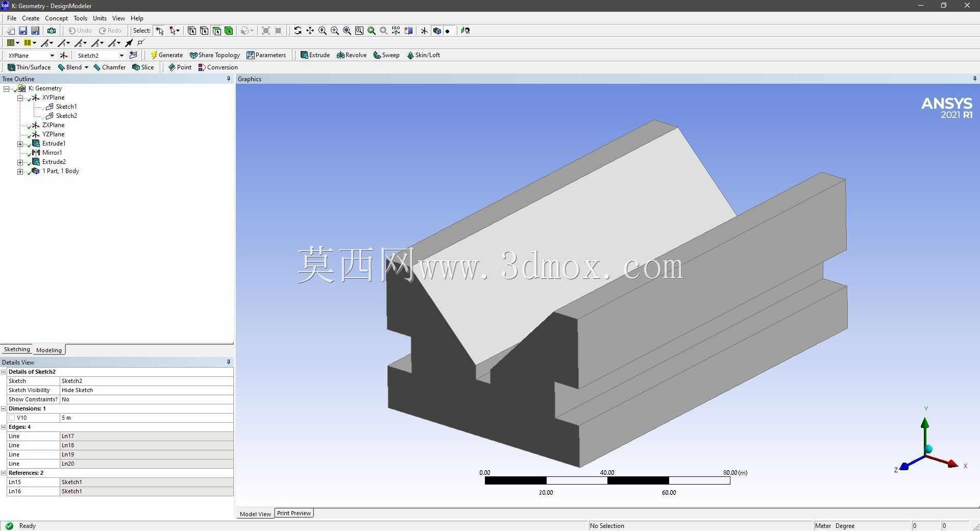Toggle Display Points dot icon
980x531 pixels.
point(448,31)
